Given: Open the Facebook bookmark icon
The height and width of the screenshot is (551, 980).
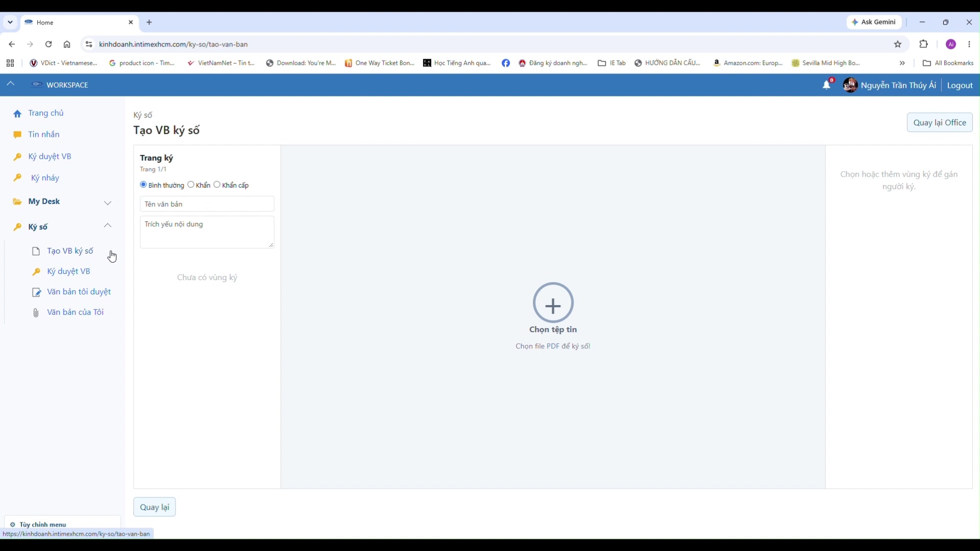Looking at the screenshot, I should pyautogui.click(x=506, y=63).
